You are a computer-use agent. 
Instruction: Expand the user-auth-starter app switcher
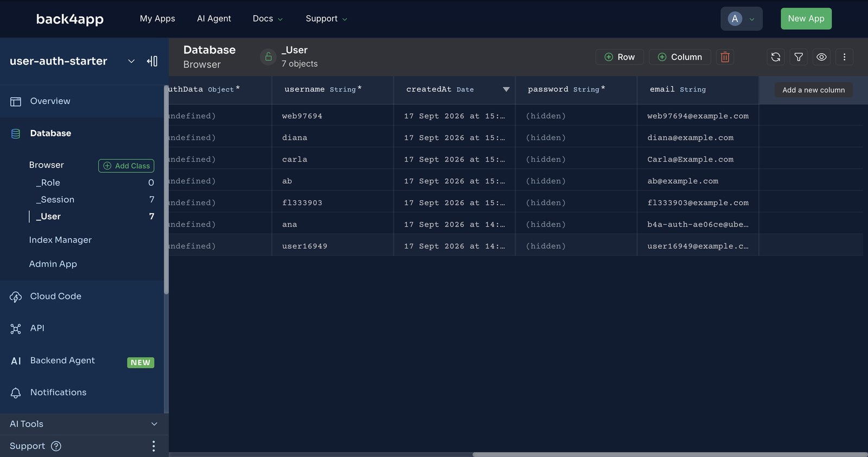(x=131, y=61)
